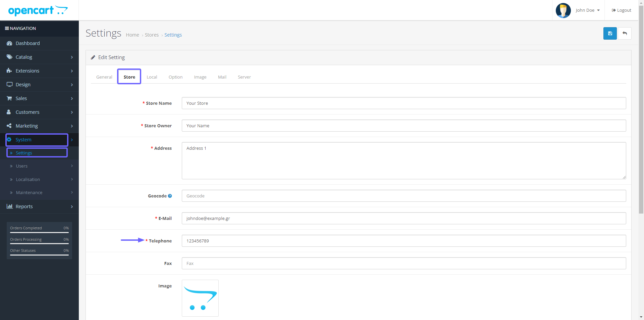Switch to the Mail tab
This screenshot has width=644, height=320.
[x=222, y=77]
